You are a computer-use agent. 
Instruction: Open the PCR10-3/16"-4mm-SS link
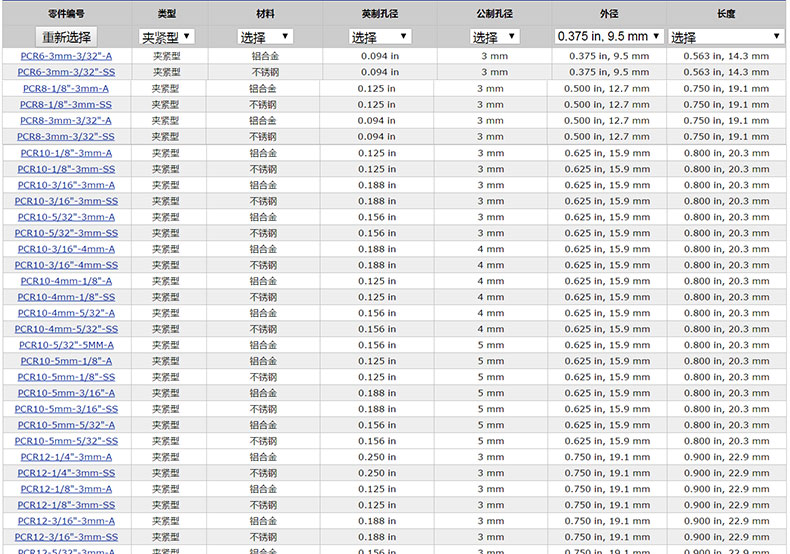point(66,265)
